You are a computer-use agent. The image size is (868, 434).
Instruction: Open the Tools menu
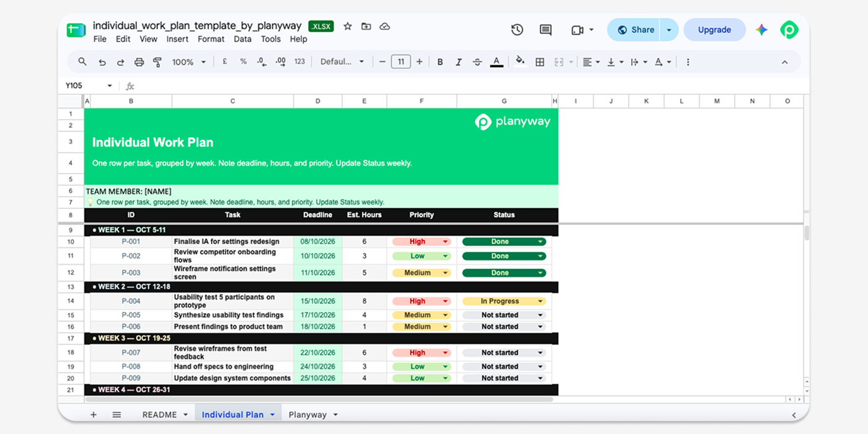coord(270,39)
